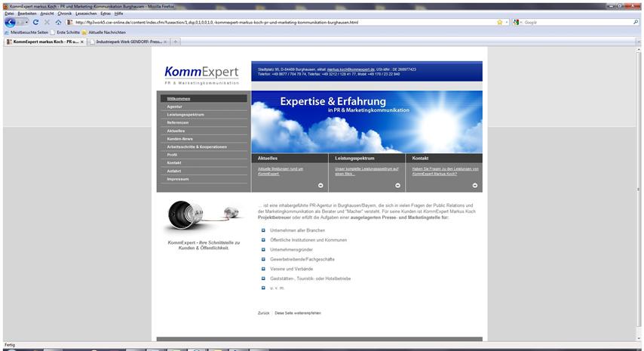Reload the page with the refresh icon
Viewport: 644px width, 351px height.
coord(35,22)
